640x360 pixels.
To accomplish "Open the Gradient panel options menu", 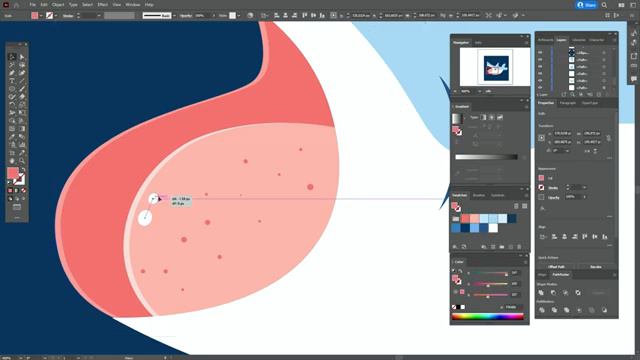I will tap(526, 107).
